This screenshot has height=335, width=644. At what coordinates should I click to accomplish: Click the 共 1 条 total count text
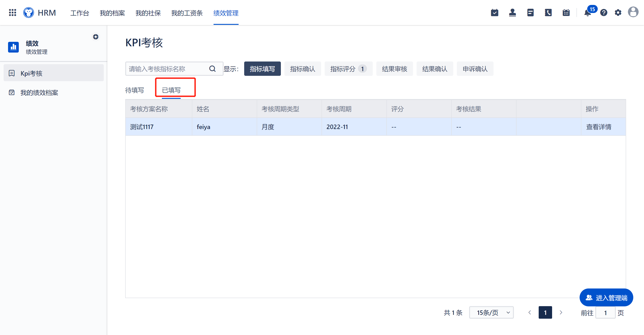point(453,312)
